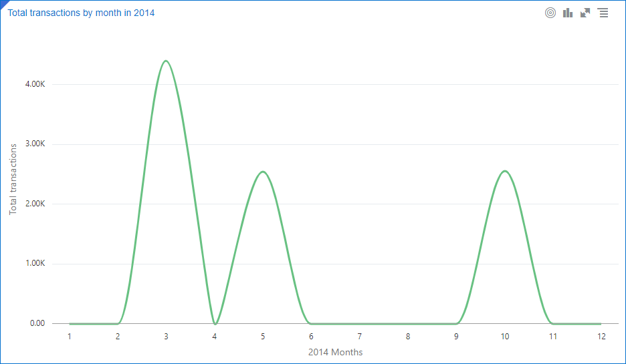Click the x-axis label for month 9
This screenshot has width=626, height=364.
pyautogui.click(x=456, y=336)
